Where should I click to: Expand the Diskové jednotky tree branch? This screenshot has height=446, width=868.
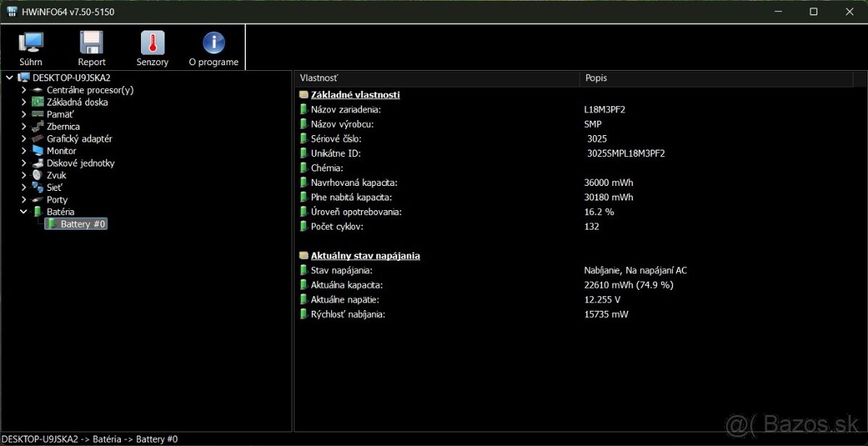coord(23,163)
